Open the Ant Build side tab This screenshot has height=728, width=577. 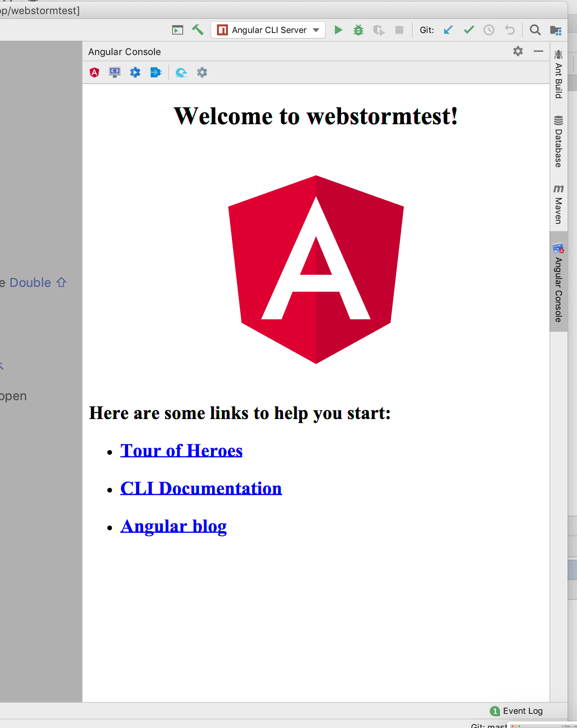point(559,74)
